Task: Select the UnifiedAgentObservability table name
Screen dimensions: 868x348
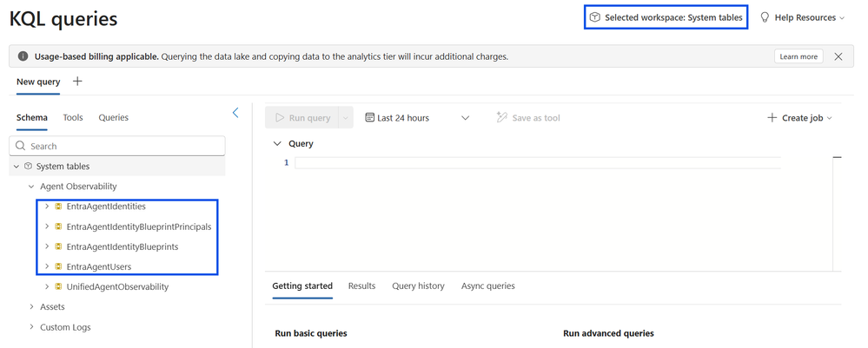Action: pos(117,286)
